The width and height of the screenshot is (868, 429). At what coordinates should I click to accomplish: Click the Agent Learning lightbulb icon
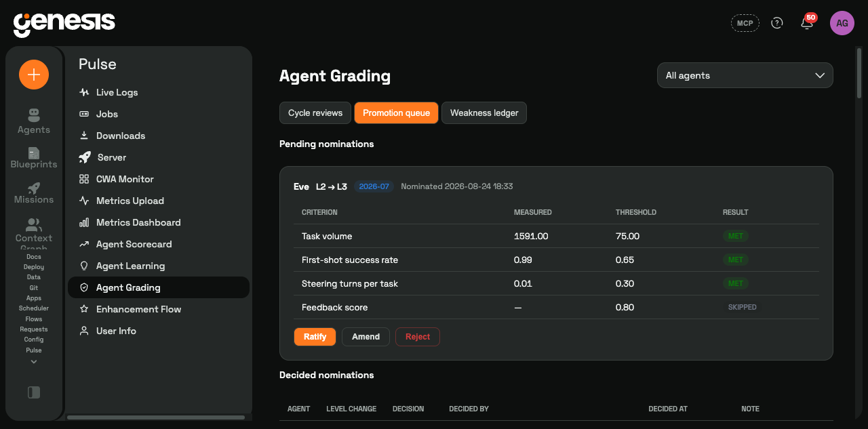(x=84, y=266)
